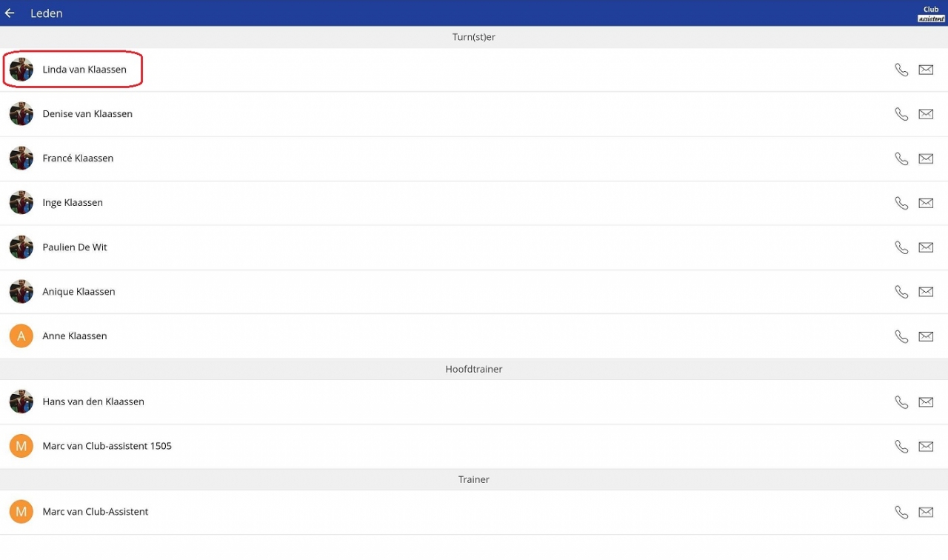Open Hans van den Klaassen's profile photo
948x560 pixels.
(21, 402)
